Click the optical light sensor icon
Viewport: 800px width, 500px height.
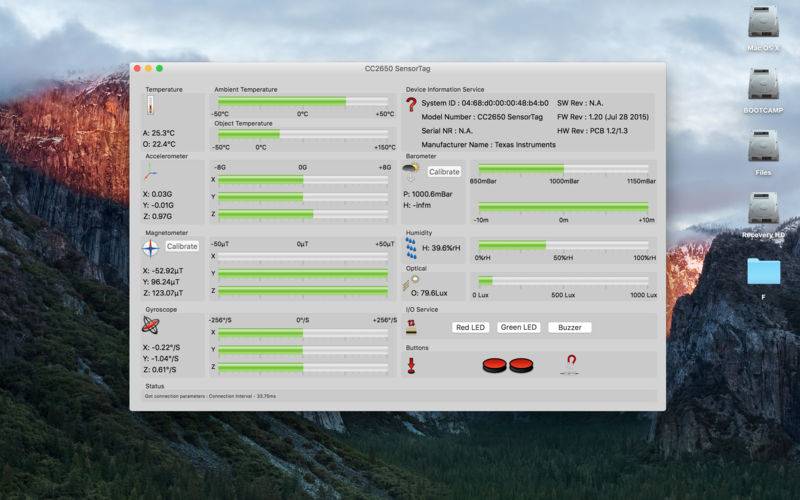coord(411,282)
